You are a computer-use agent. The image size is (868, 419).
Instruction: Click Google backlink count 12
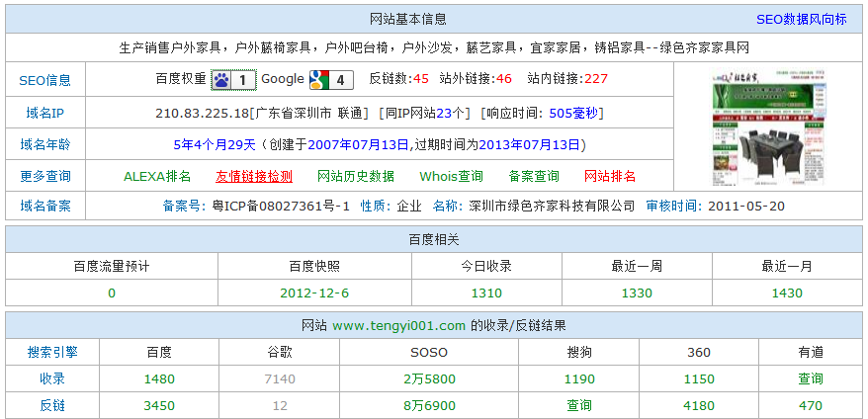(x=280, y=406)
